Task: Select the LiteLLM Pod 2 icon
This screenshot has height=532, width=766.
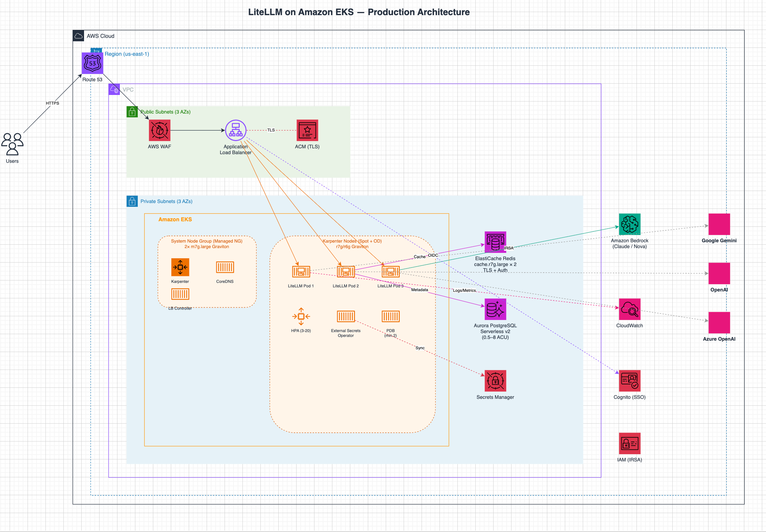Action: (346, 272)
